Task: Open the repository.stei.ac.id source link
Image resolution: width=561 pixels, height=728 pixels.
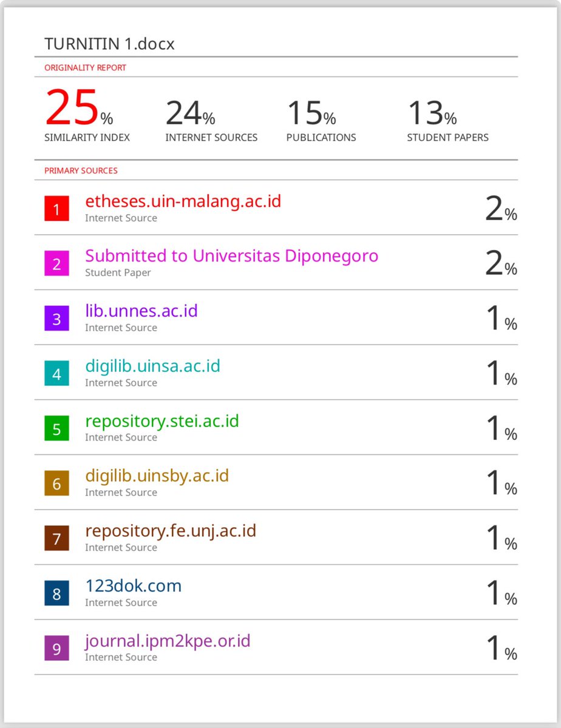Action: coord(161,421)
